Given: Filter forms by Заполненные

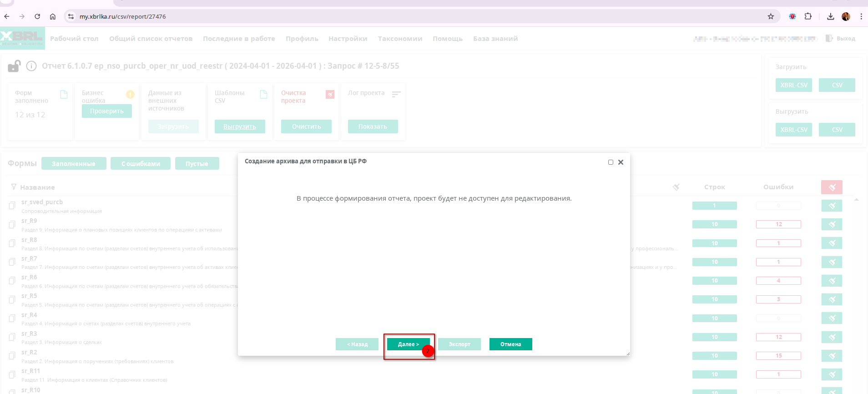Looking at the screenshot, I should coord(74,164).
